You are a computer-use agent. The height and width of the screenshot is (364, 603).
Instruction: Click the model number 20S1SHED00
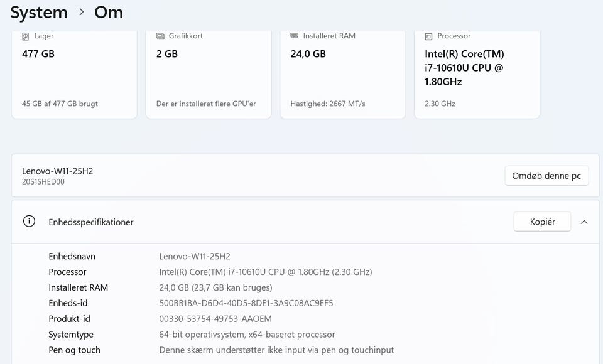click(43, 182)
